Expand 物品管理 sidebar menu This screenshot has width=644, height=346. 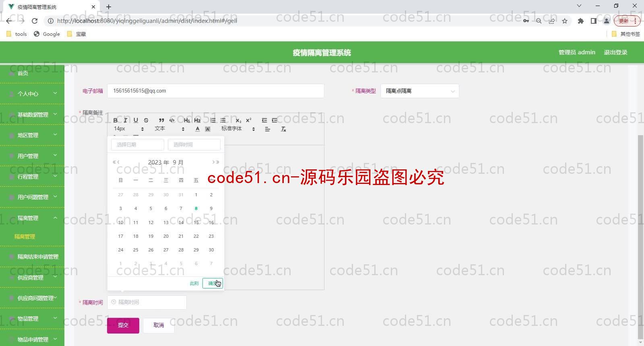tap(32, 319)
